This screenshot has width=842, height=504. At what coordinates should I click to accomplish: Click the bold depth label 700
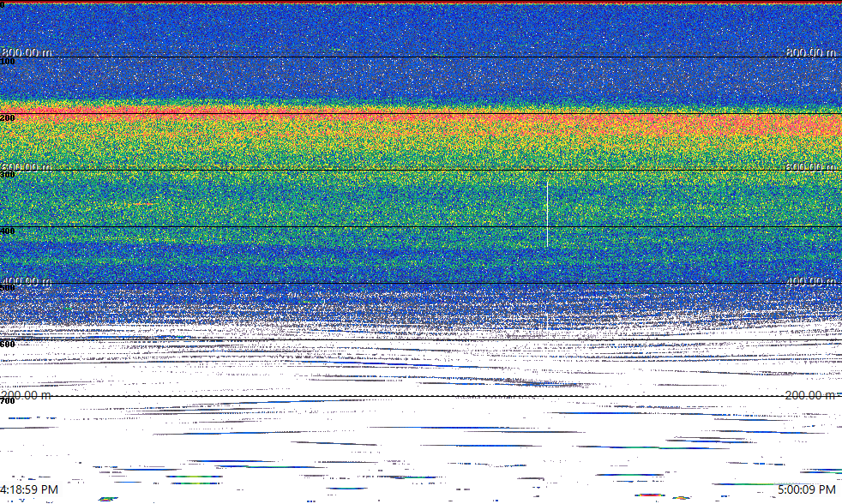[x=8, y=401]
